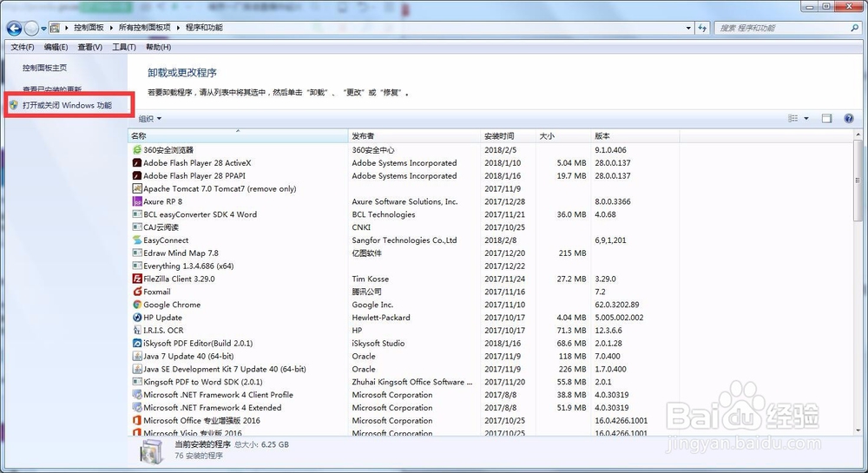Click the 360安全浏览器 program icon
868x473 pixels.
pyautogui.click(x=137, y=150)
